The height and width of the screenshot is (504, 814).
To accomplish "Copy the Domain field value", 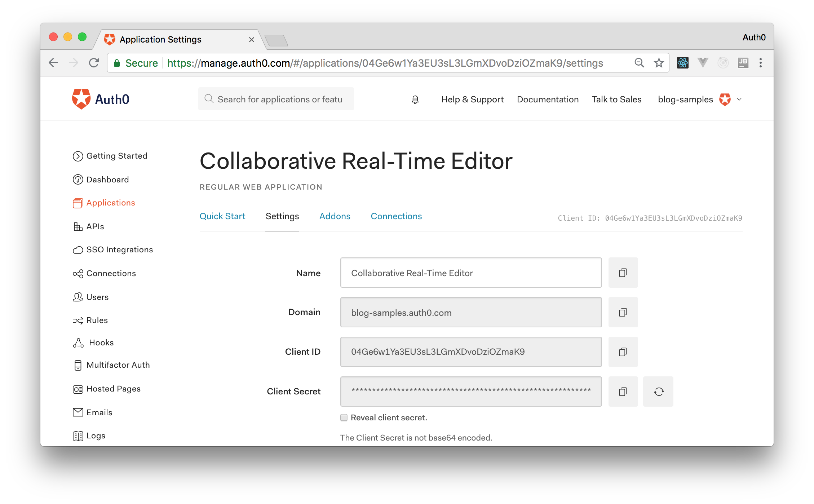I will (623, 312).
